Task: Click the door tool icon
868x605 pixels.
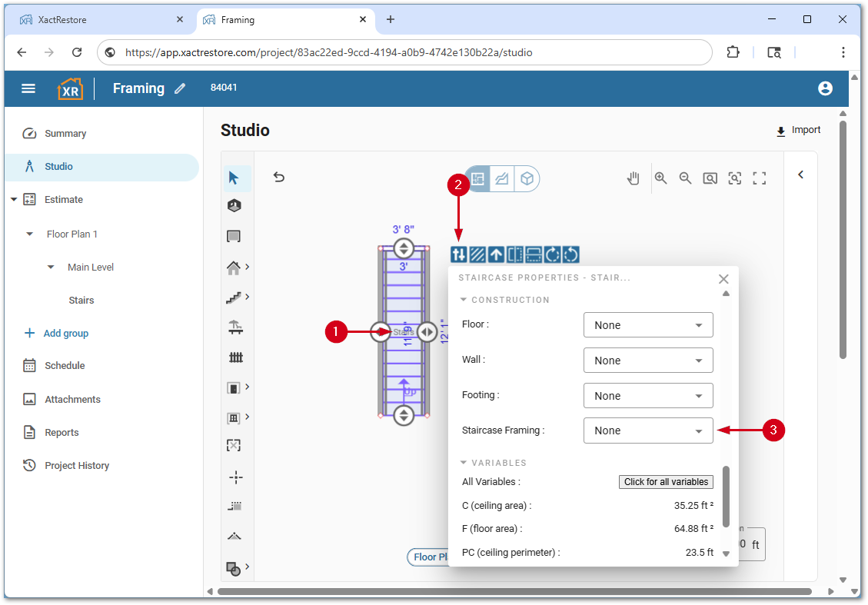Action: click(x=234, y=387)
